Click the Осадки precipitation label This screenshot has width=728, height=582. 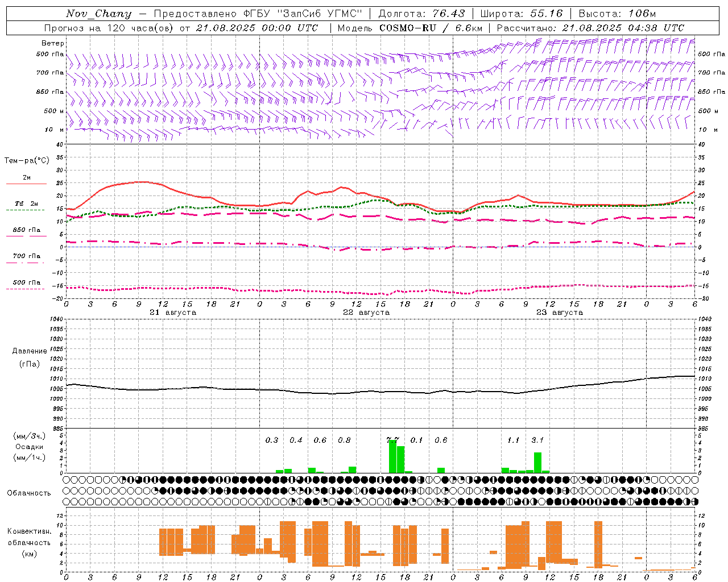point(30,447)
